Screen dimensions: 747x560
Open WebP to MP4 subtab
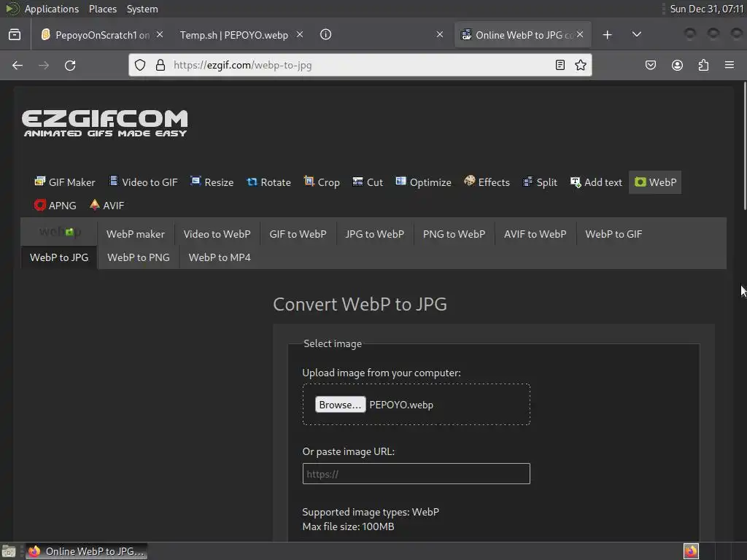[220, 257]
